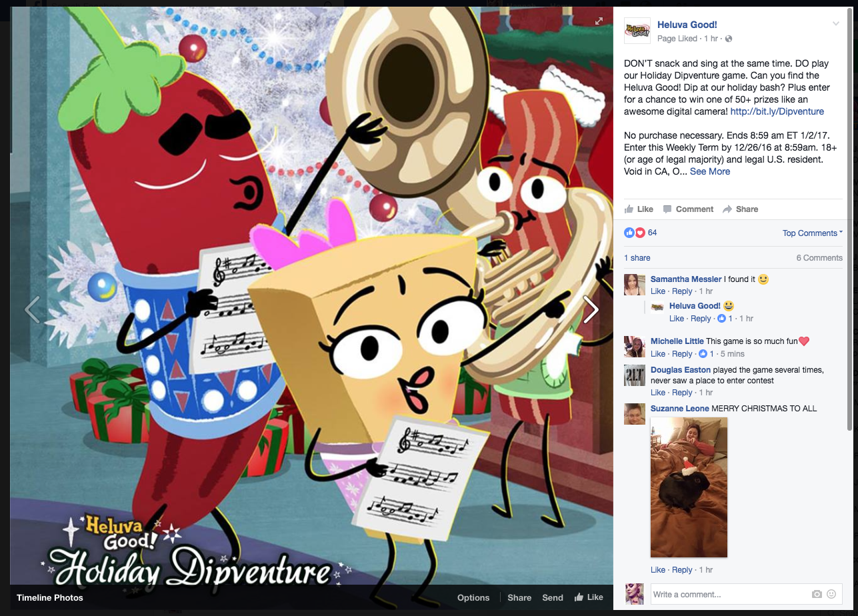
Task: Open the Top Comments sort dropdown
Action: click(x=813, y=233)
